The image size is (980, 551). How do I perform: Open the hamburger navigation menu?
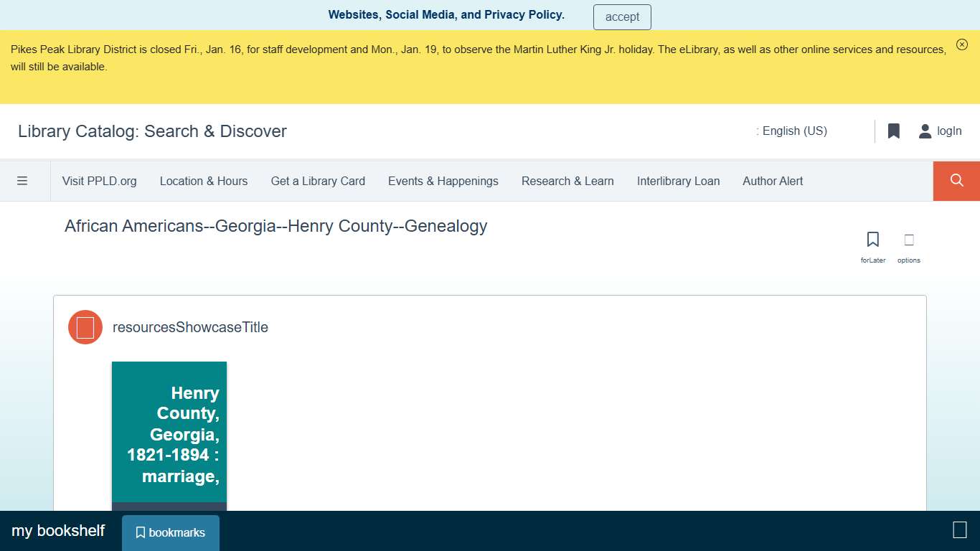point(23,181)
